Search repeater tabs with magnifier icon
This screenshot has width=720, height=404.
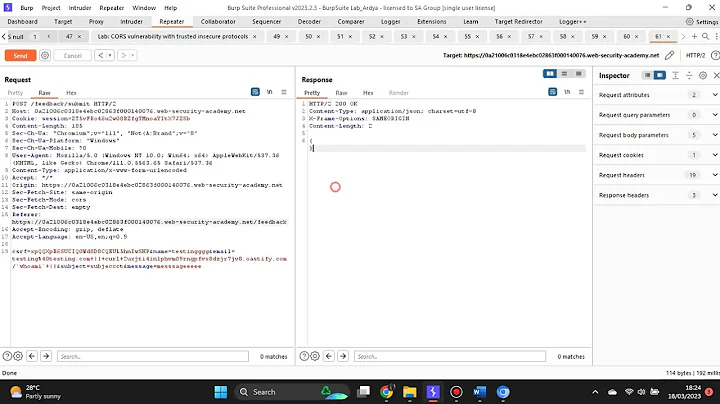pos(705,36)
